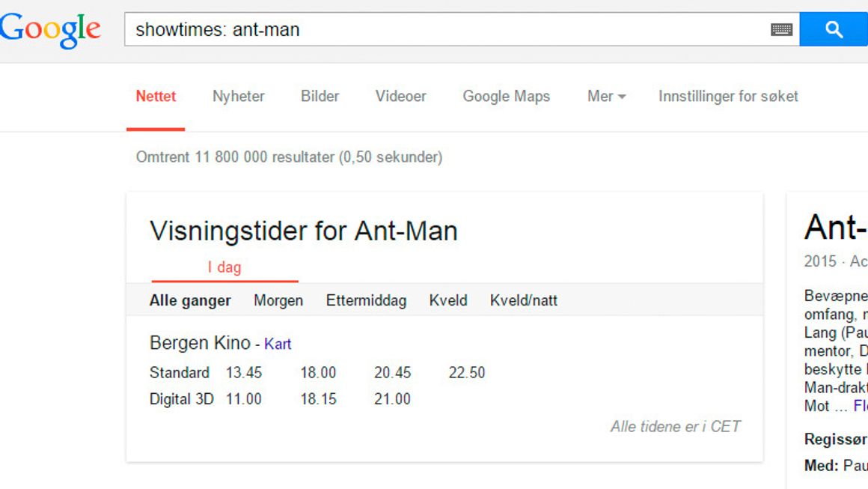Switch to the Nyheter tab
The image size is (868, 489).
pyautogui.click(x=238, y=96)
